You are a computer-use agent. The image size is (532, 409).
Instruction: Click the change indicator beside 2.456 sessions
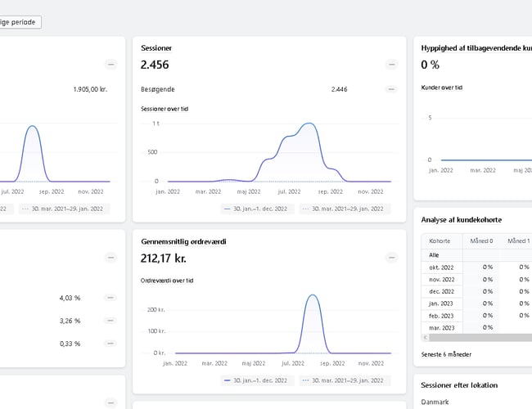[390, 65]
